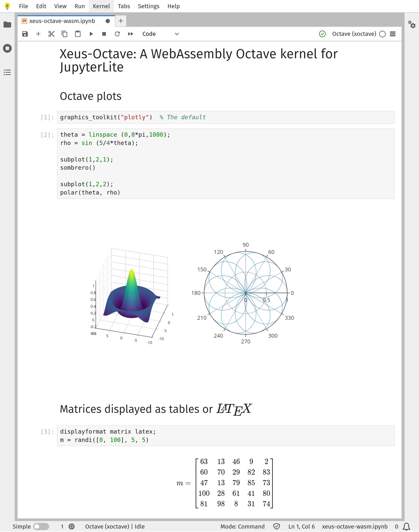Click Ln 1, Col 6 cursor position
The height and width of the screenshot is (532, 419).
[x=302, y=526]
